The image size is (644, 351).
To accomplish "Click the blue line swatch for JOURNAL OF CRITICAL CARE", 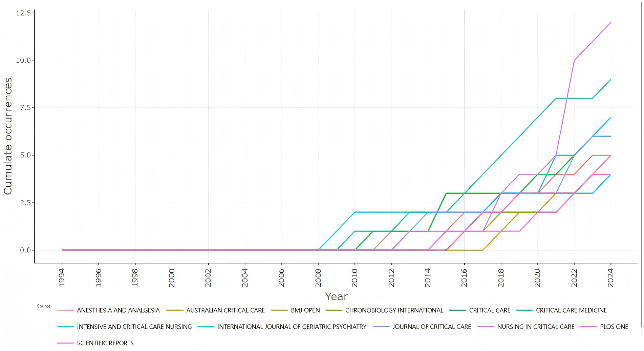I will click(x=381, y=327).
